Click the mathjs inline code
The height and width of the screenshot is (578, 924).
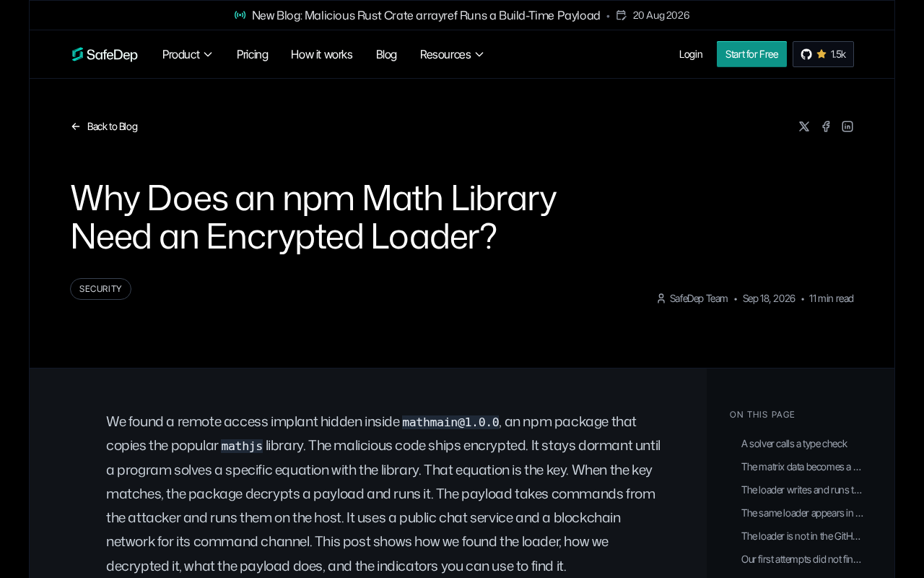pyautogui.click(x=242, y=446)
